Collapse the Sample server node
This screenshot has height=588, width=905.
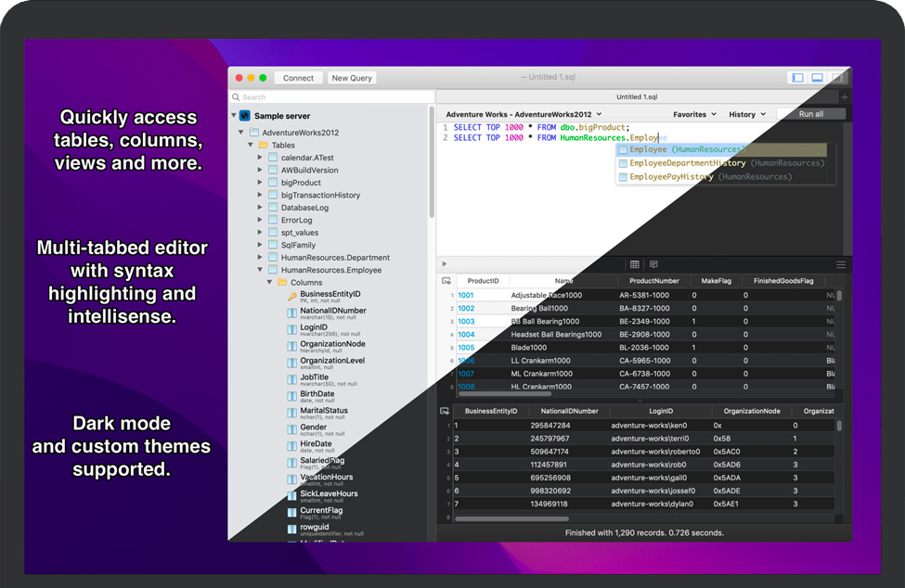(x=234, y=115)
